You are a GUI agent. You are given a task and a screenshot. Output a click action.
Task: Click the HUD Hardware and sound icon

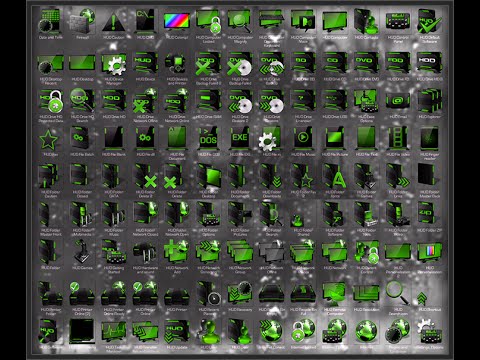point(145,253)
